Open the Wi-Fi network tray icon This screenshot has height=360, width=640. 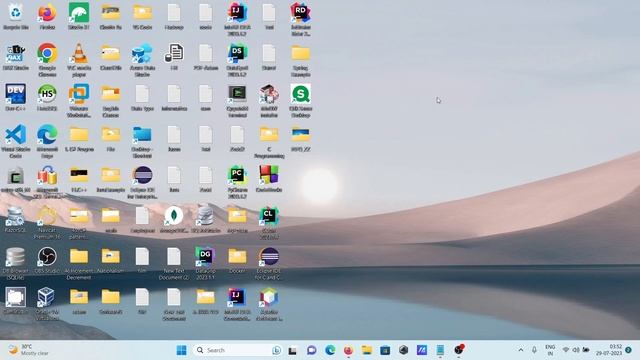coord(566,350)
